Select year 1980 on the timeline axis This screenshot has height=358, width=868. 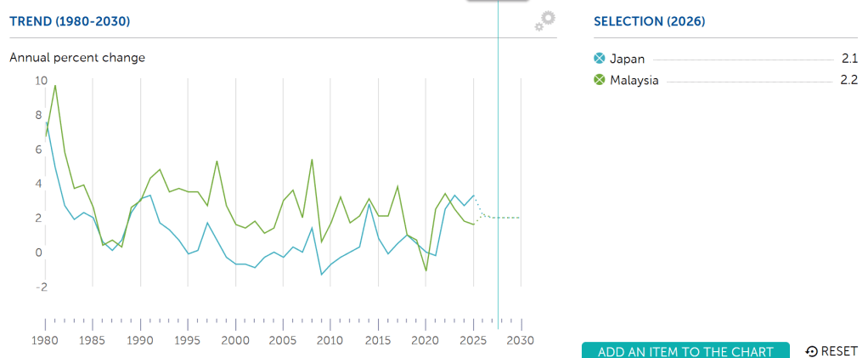(45, 340)
